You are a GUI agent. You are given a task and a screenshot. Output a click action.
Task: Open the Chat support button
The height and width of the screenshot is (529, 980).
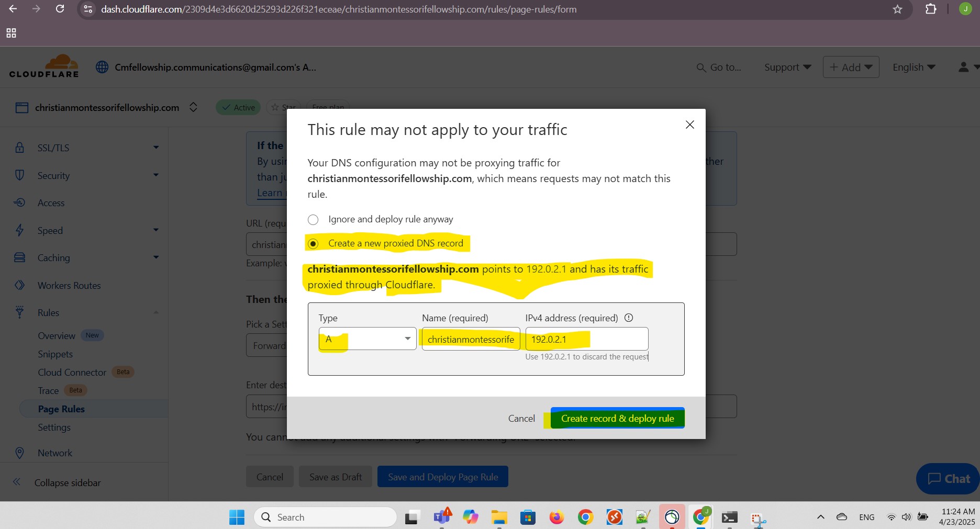coord(948,478)
